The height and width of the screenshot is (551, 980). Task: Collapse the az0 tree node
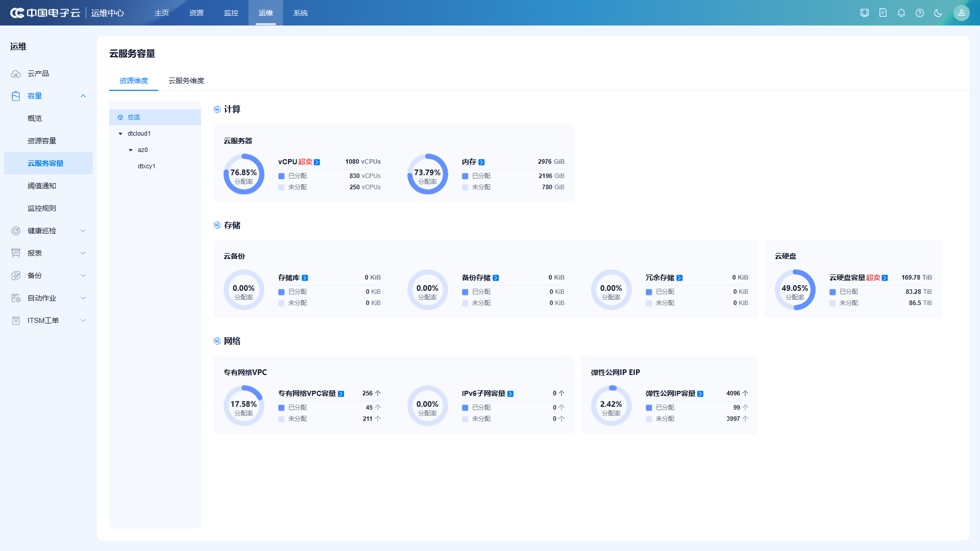coord(131,150)
